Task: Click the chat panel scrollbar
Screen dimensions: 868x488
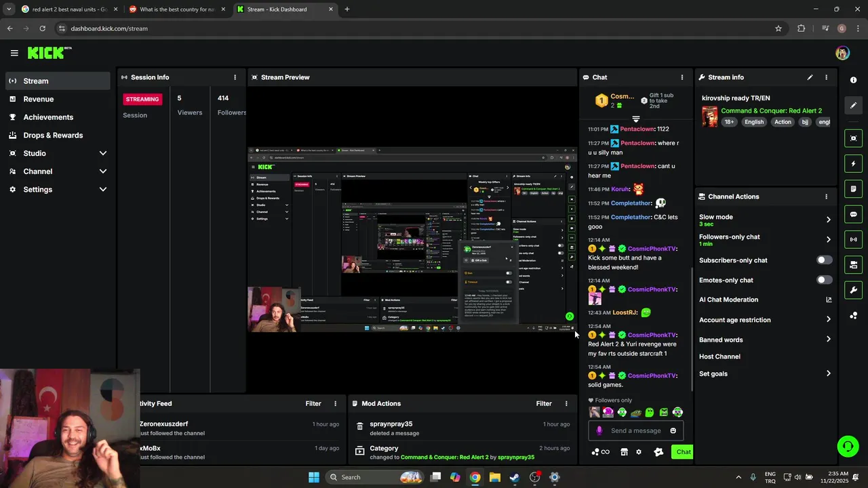Action: (x=691, y=329)
